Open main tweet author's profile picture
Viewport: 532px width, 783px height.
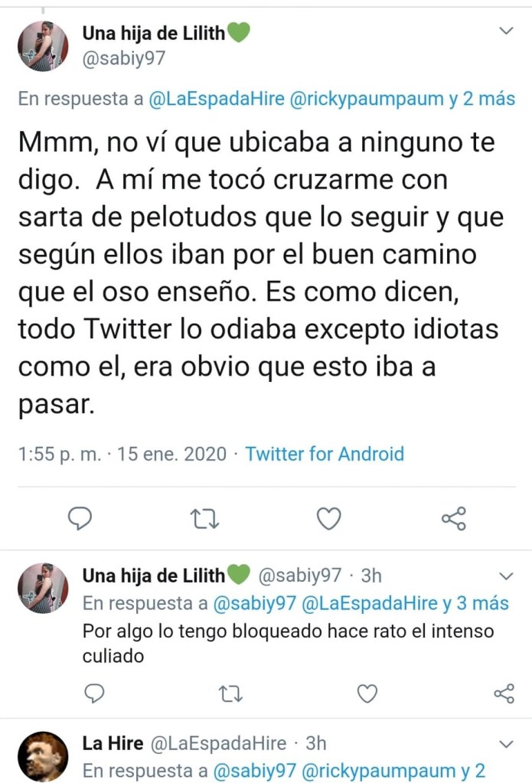[x=43, y=46]
